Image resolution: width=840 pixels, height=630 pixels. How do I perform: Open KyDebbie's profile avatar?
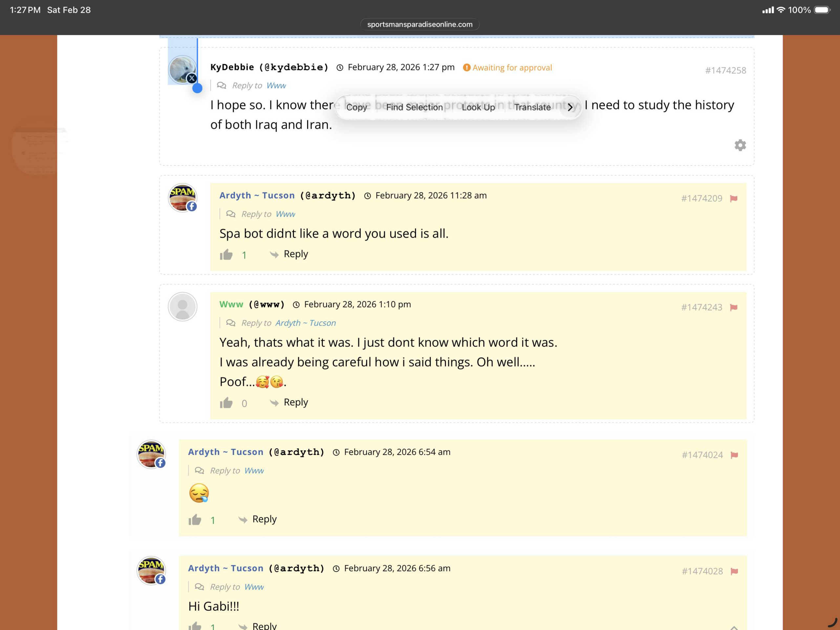[x=182, y=70]
